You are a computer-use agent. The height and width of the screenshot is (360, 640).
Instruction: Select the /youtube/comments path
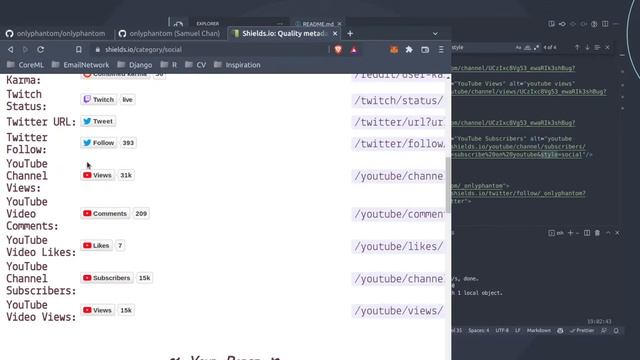click(398, 214)
